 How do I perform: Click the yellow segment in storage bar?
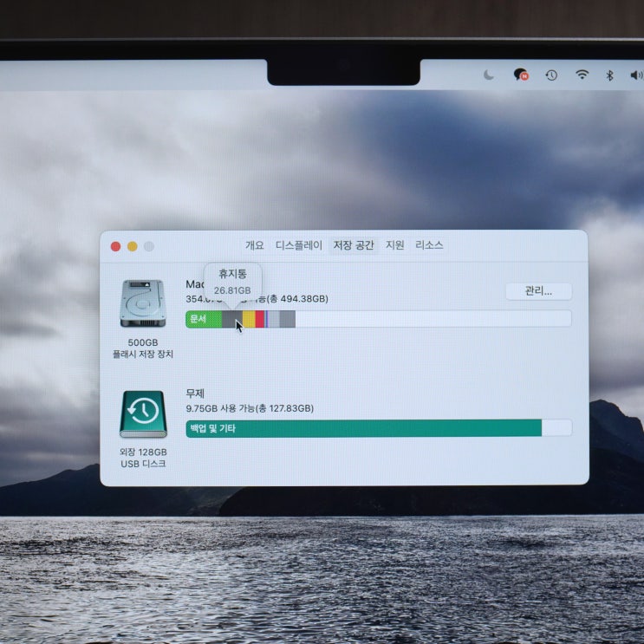pos(249,319)
